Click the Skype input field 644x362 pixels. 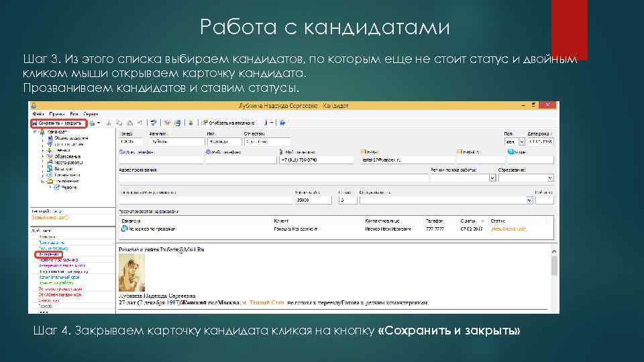click(530, 160)
